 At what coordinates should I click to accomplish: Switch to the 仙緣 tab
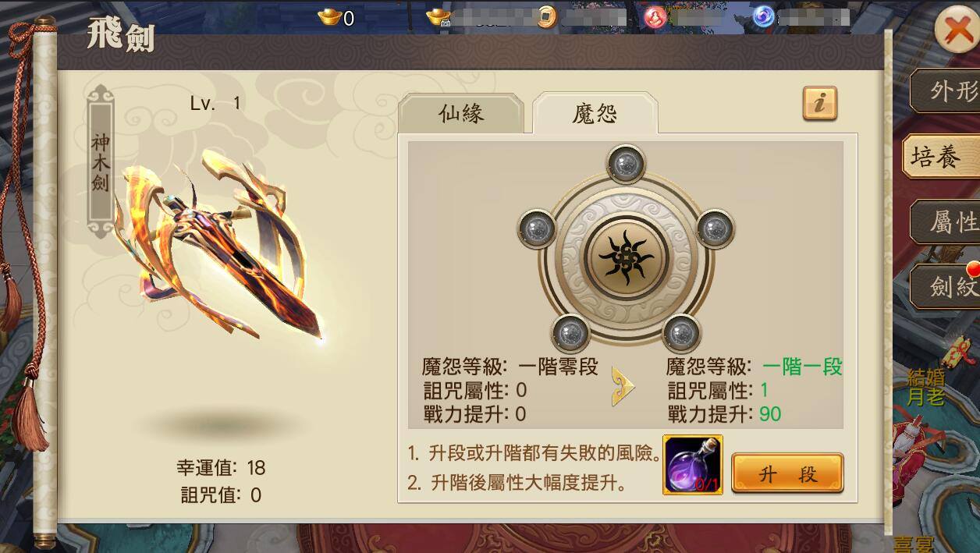point(460,114)
